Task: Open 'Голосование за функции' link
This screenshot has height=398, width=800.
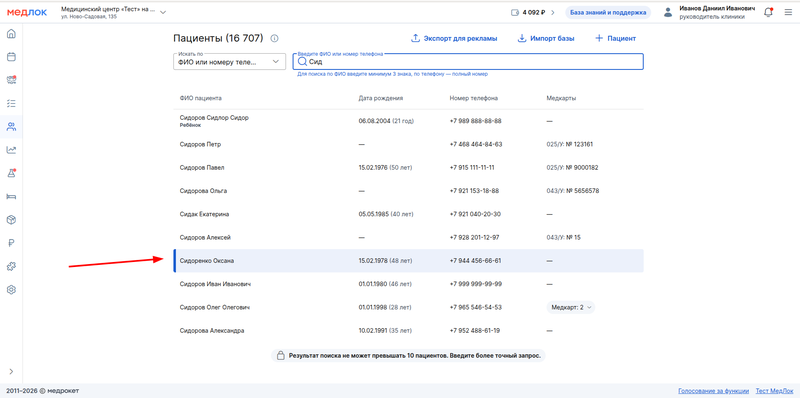Action: click(713, 391)
